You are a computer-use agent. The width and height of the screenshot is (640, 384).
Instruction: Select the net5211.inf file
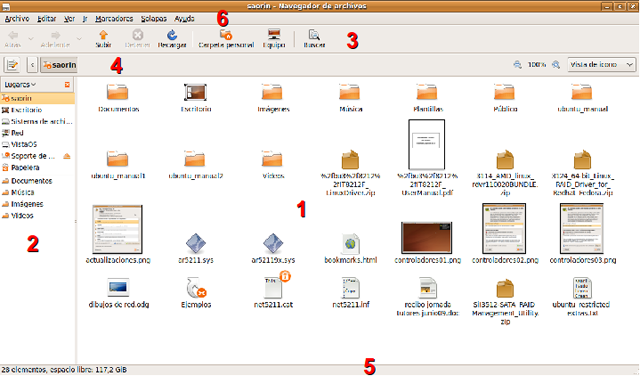coord(351,288)
